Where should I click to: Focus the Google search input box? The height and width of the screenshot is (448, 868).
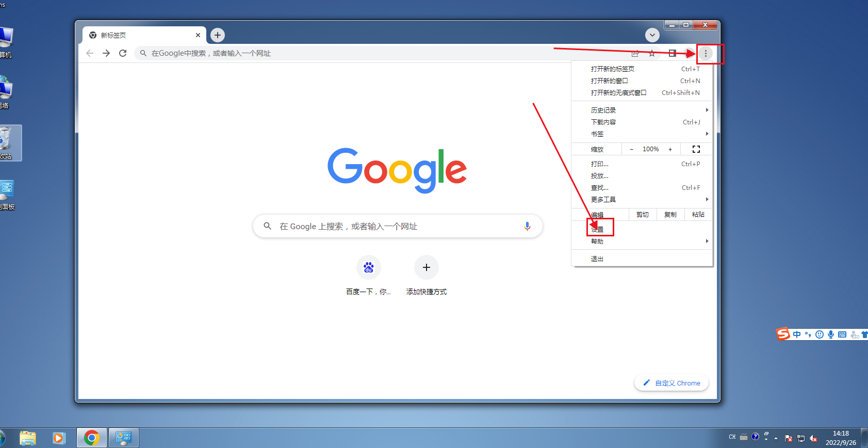click(398, 226)
